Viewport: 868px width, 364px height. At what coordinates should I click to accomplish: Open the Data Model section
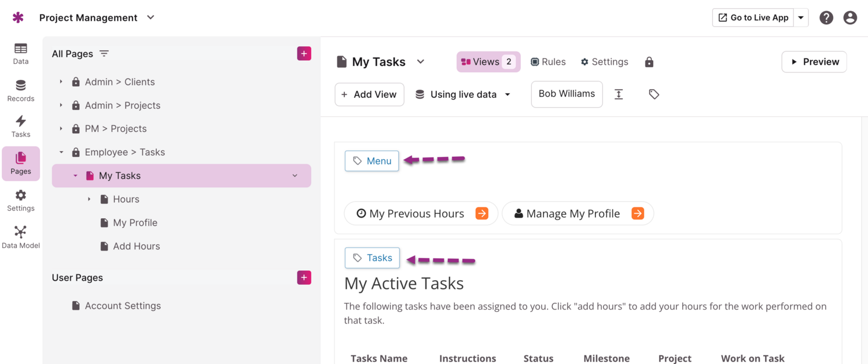coord(21,237)
